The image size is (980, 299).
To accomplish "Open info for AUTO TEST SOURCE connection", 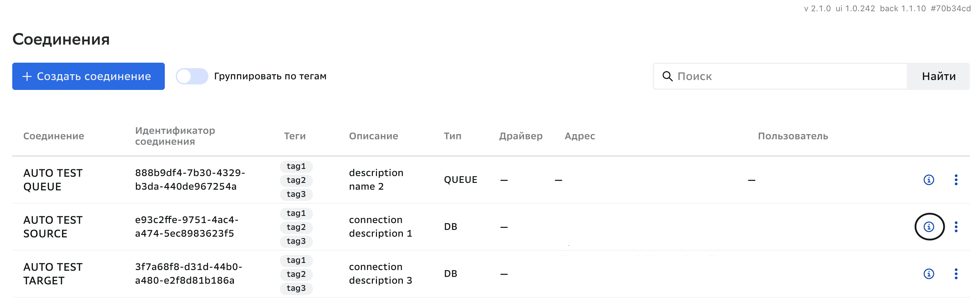I will pyautogui.click(x=929, y=227).
